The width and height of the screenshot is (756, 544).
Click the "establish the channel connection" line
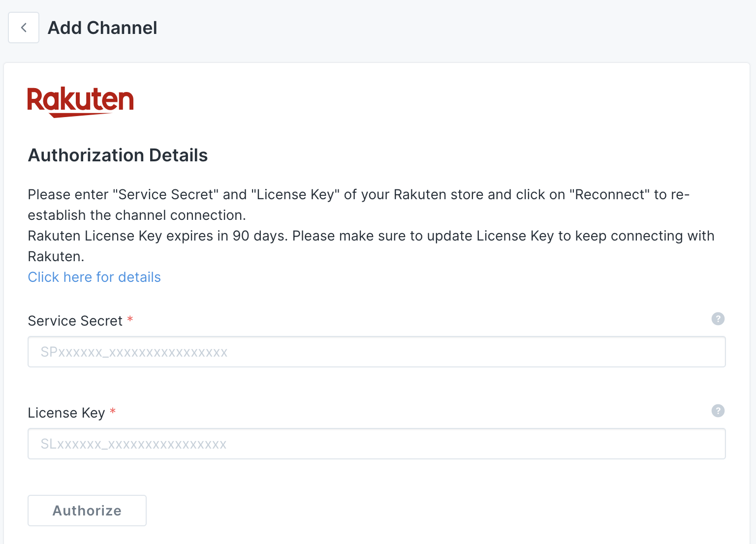point(137,215)
